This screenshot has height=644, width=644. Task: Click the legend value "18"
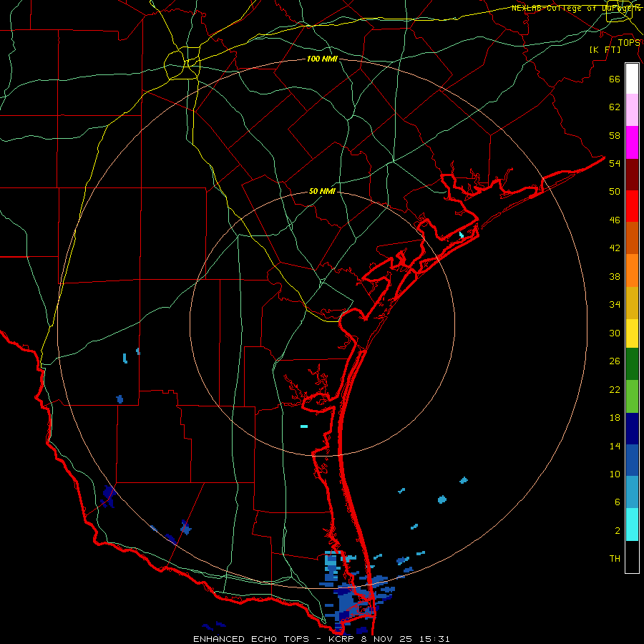point(615,418)
